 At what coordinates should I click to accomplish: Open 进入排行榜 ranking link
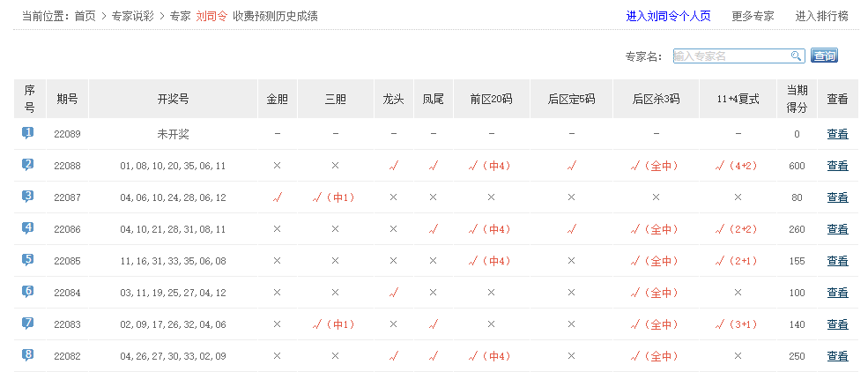point(821,16)
